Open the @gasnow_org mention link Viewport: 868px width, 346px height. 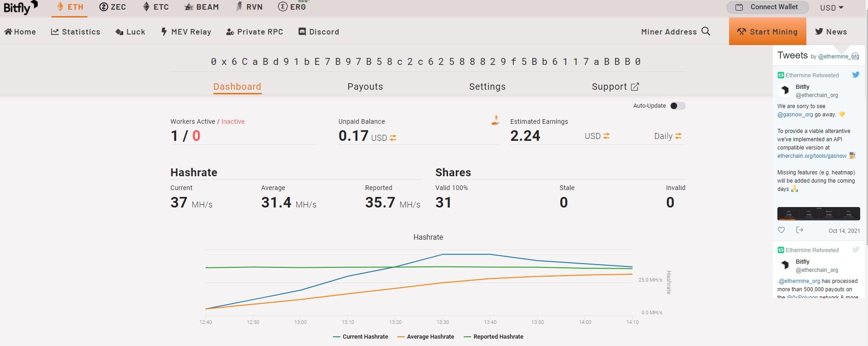[x=795, y=115]
